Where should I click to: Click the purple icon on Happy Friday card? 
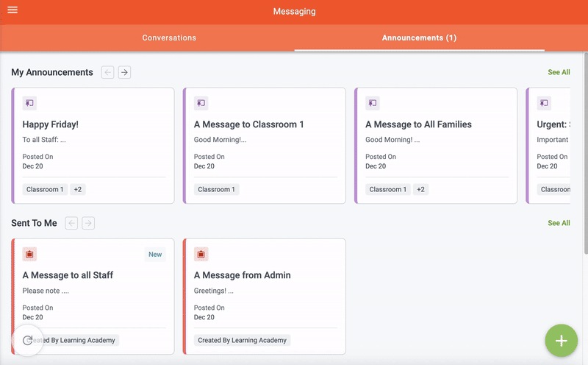pyautogui.click(x=29, y=103)
